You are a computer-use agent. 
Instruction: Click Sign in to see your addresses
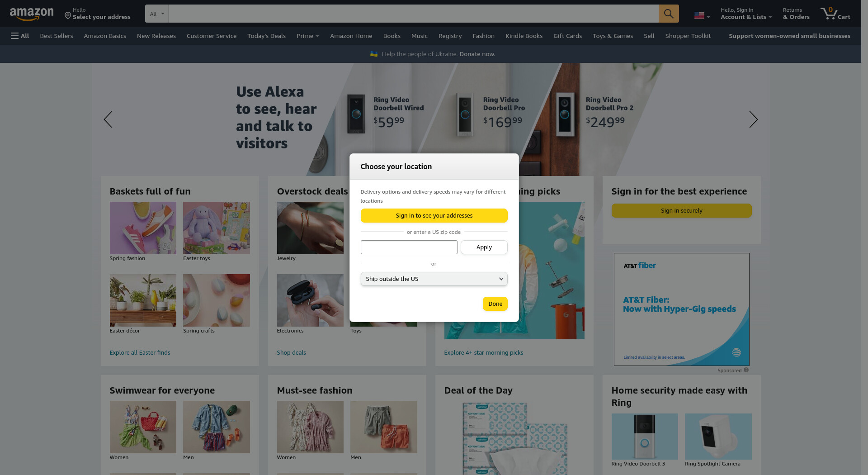(434, 215)
